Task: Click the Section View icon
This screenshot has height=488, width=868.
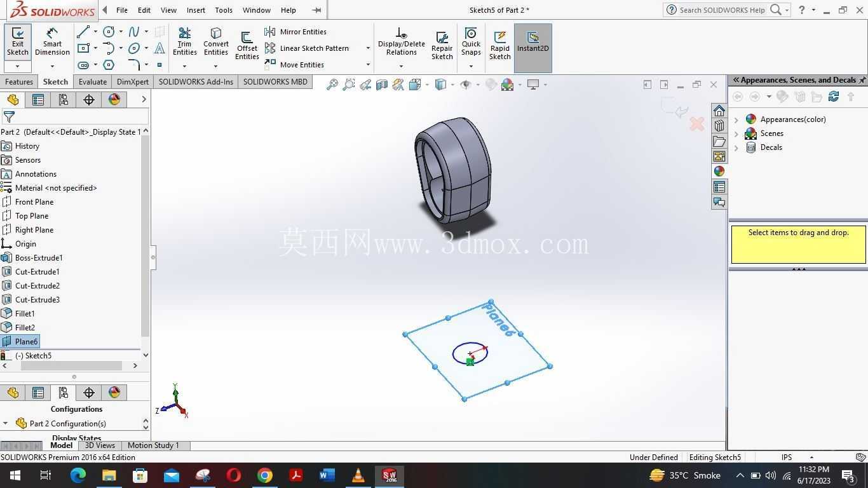Action: point(381,85)
